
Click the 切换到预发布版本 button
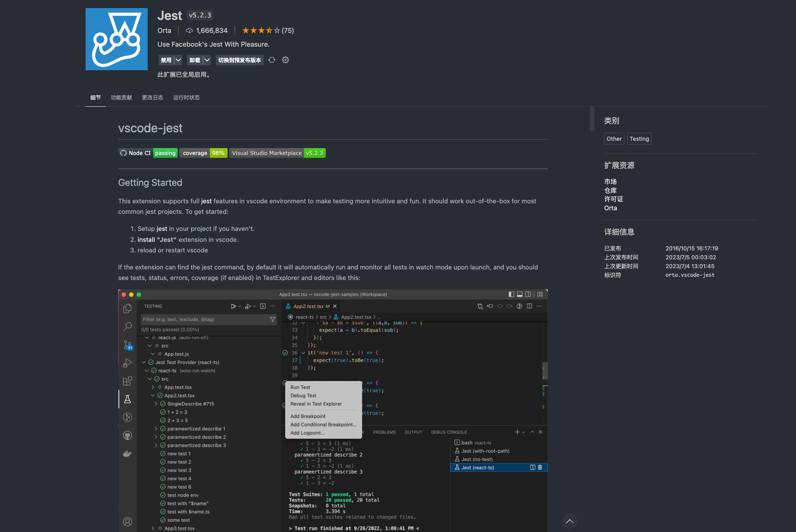pyautogui.click(x=240, y=60)
